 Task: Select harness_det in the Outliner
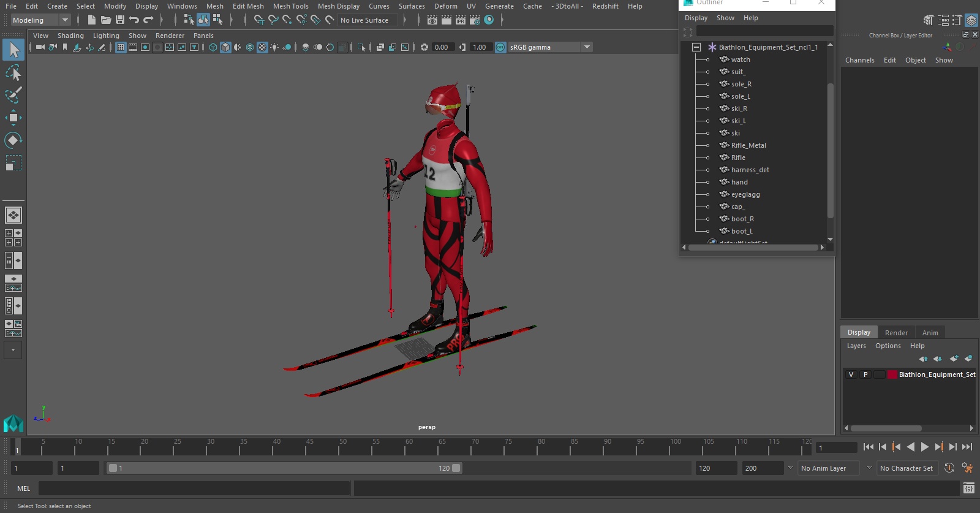750,170
